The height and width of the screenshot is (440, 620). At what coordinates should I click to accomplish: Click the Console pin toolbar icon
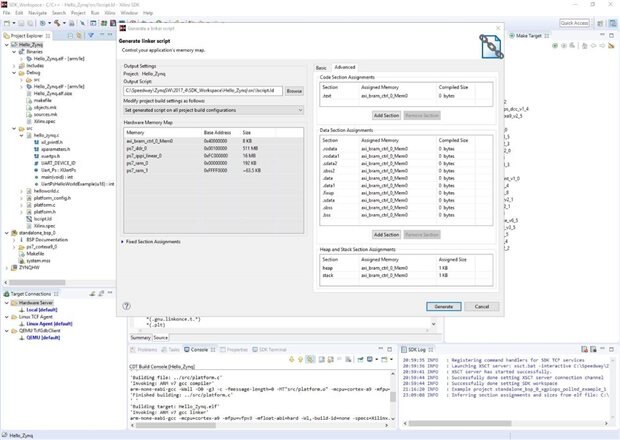[x=361, y=359]
